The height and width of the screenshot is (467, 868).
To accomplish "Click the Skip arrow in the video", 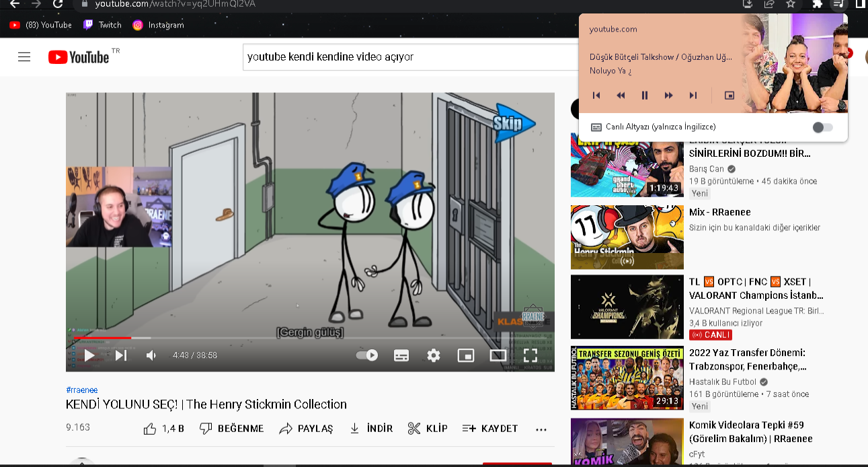I will coord(514,123).
